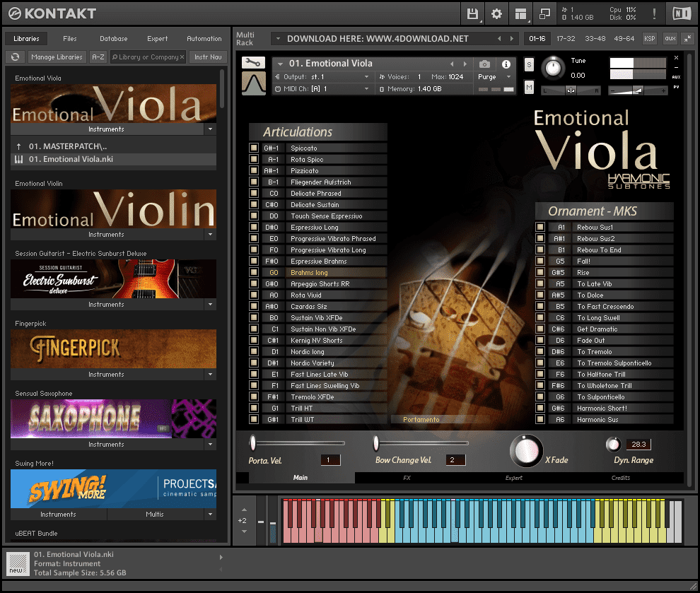
Task: Switch to the Database tab
Action: tap(113, 39)
